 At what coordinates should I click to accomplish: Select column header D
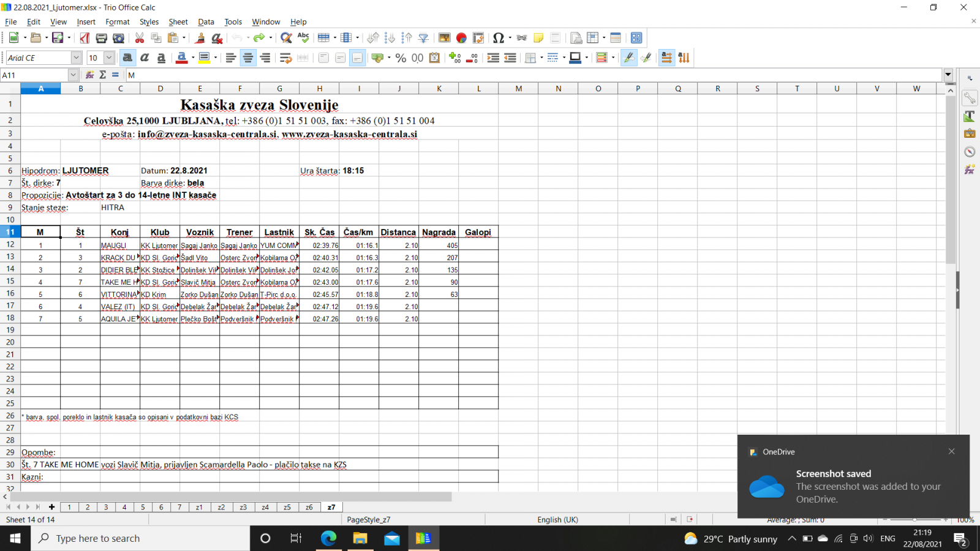click(x=160, y=89)
